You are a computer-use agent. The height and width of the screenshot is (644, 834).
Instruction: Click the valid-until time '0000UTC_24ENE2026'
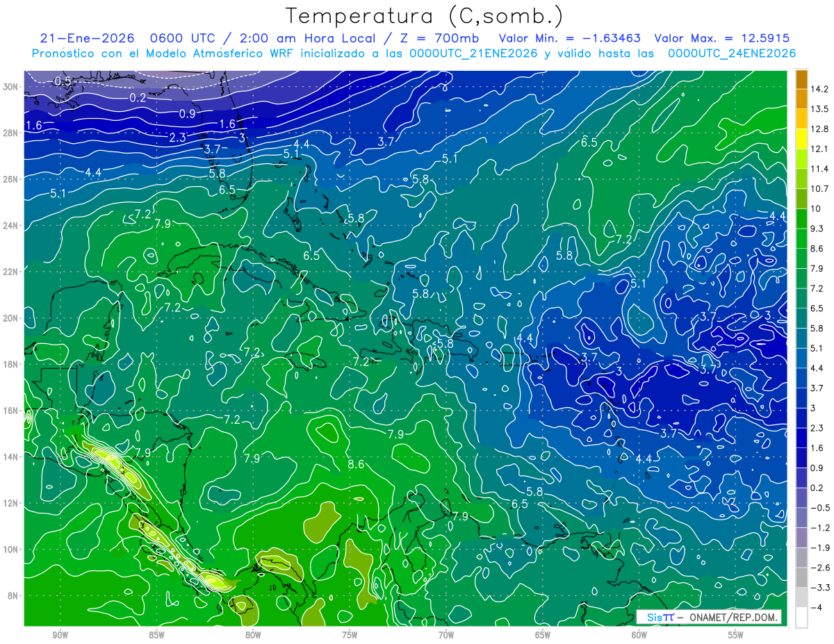point(732,53)
